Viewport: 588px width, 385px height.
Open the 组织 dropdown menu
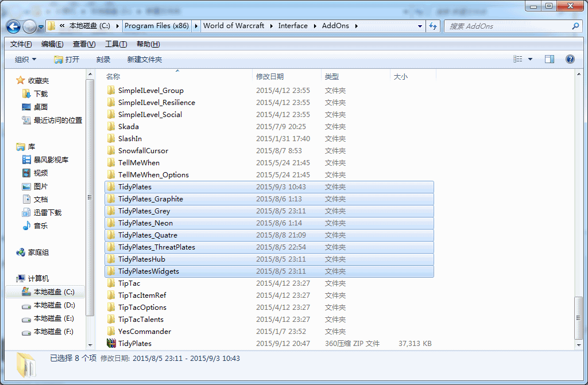[25, 59]
